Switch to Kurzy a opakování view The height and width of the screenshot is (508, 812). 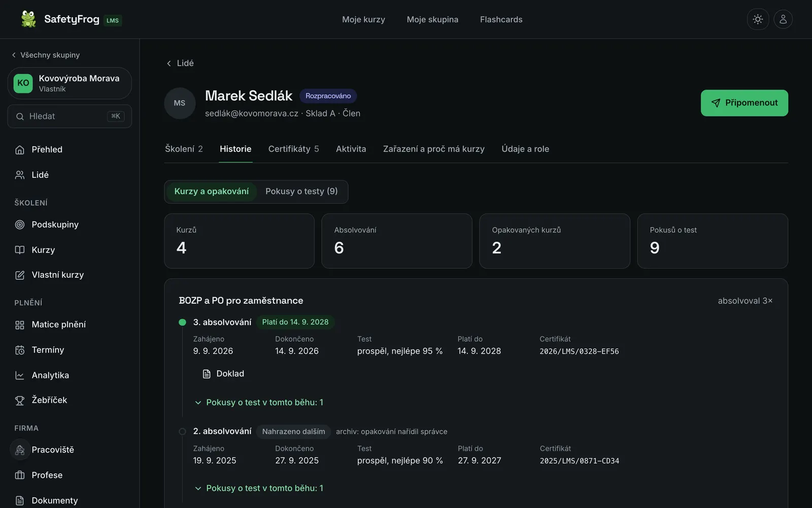click(212, 192)
